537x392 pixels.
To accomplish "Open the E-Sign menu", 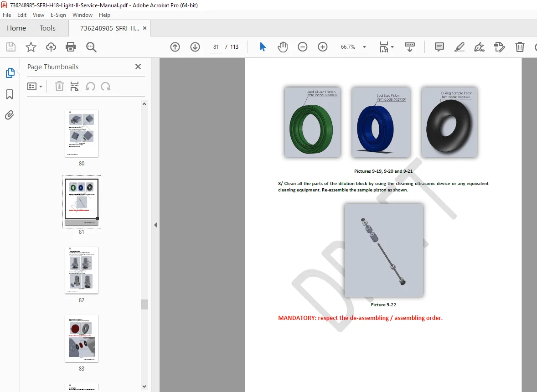I will 58,15.
